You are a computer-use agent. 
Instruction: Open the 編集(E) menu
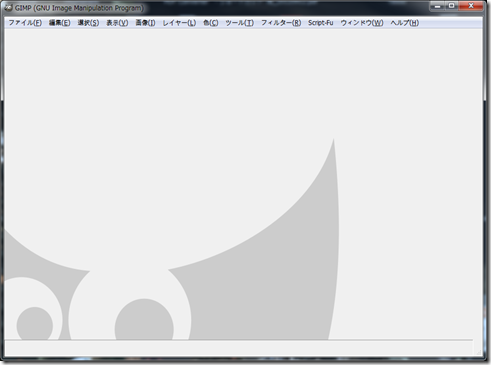click(60, 23)
